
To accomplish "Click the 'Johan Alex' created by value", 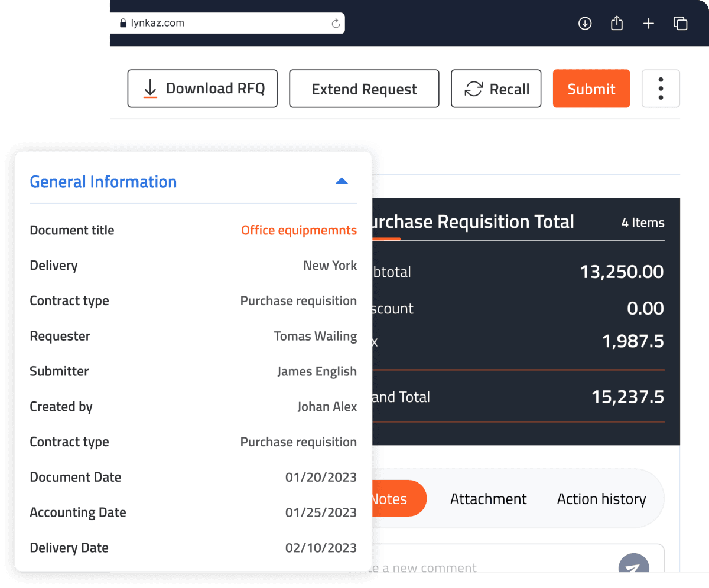I will [327, 407].
